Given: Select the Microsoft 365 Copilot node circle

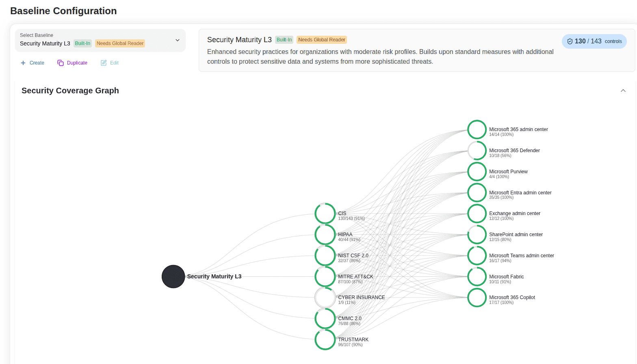Looking at the screenshot, I should point(477,297).
